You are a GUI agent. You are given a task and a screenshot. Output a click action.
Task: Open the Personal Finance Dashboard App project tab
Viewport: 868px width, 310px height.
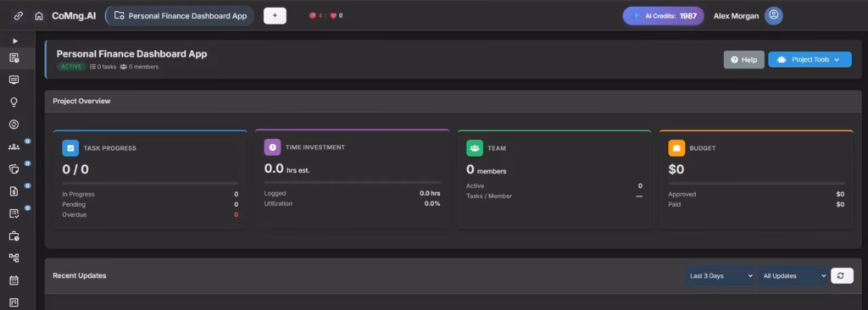click(x=180, y=16)
